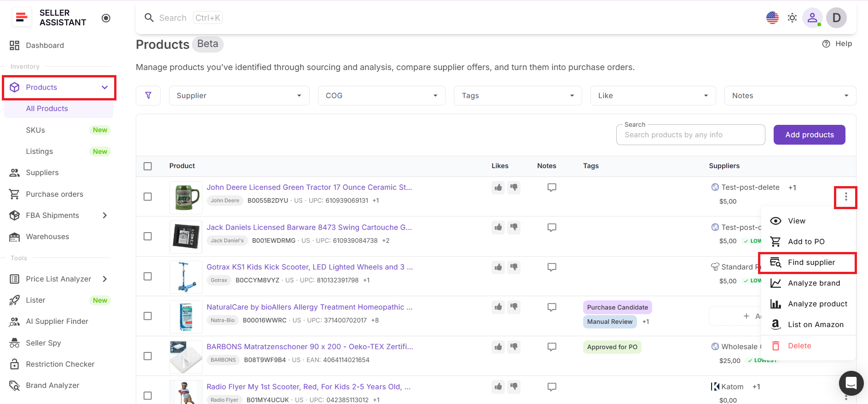868x404 pixels.
Task: Choose Analyze brand from the menu
Action: pos(808,283)
